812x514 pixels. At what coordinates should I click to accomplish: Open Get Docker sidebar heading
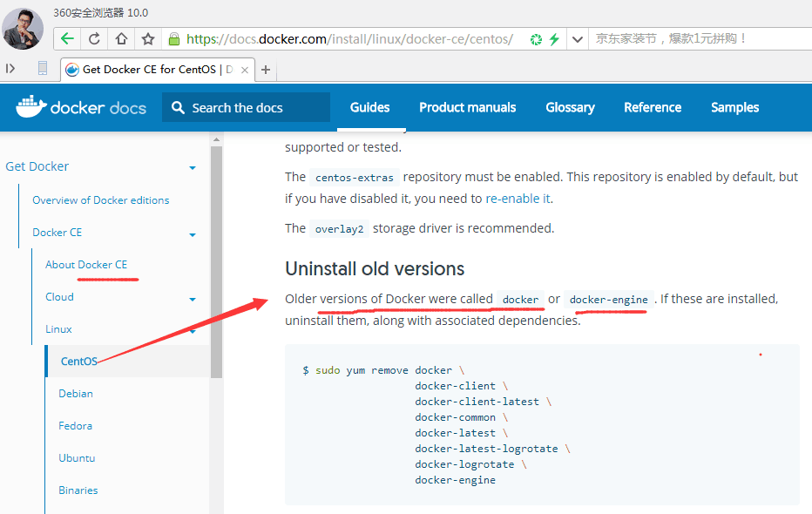pyautogui.click(x=37, y=166)
